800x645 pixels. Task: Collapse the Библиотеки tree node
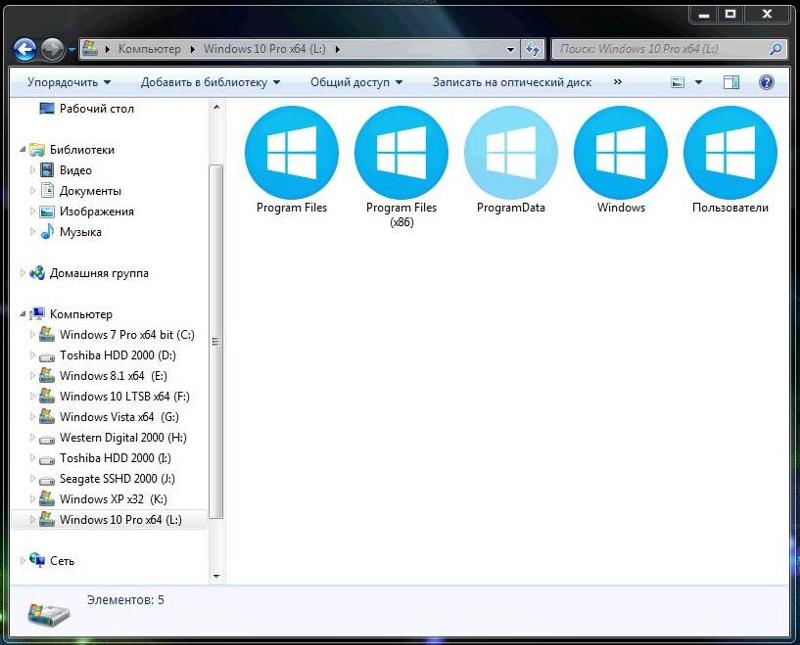click(x=22, y=150)
